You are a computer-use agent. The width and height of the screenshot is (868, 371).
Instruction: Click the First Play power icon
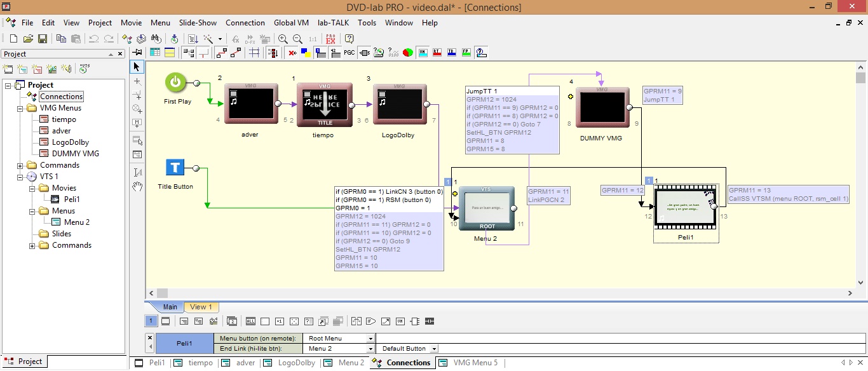[x=175, y=83]
